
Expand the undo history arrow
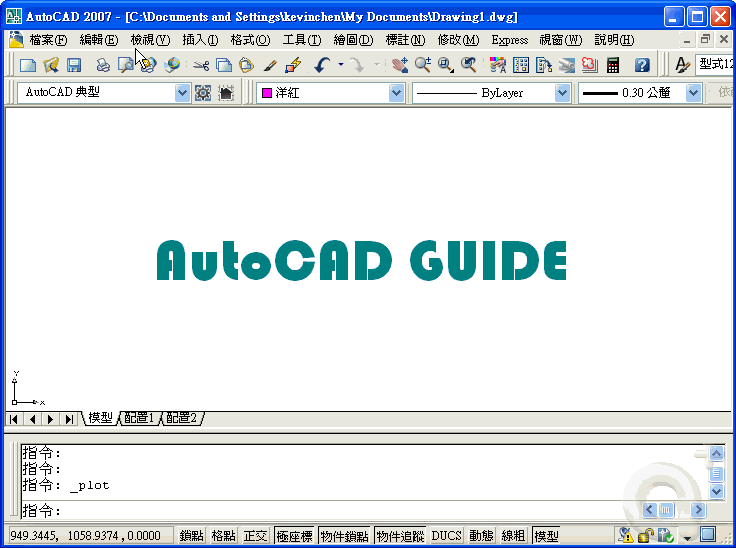340,65
